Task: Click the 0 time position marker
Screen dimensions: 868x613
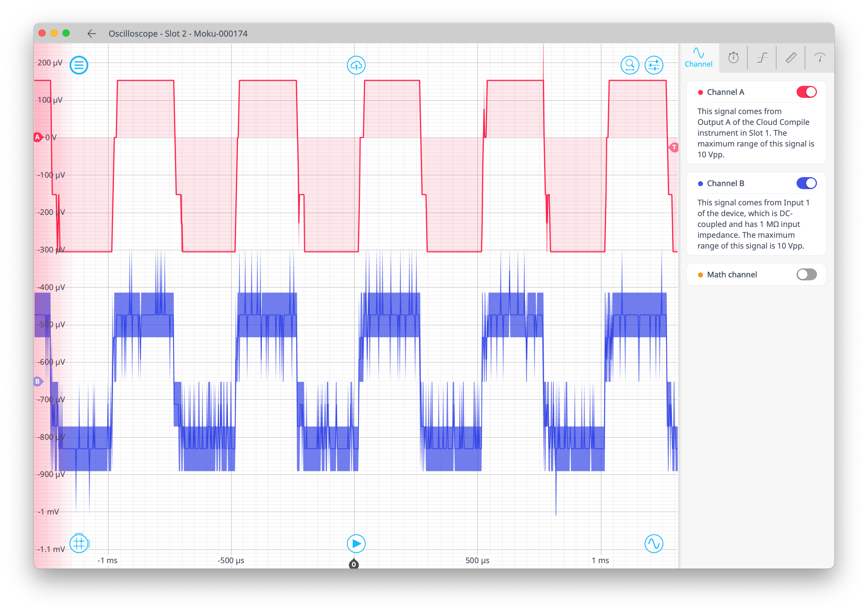Action: [354, 563]
